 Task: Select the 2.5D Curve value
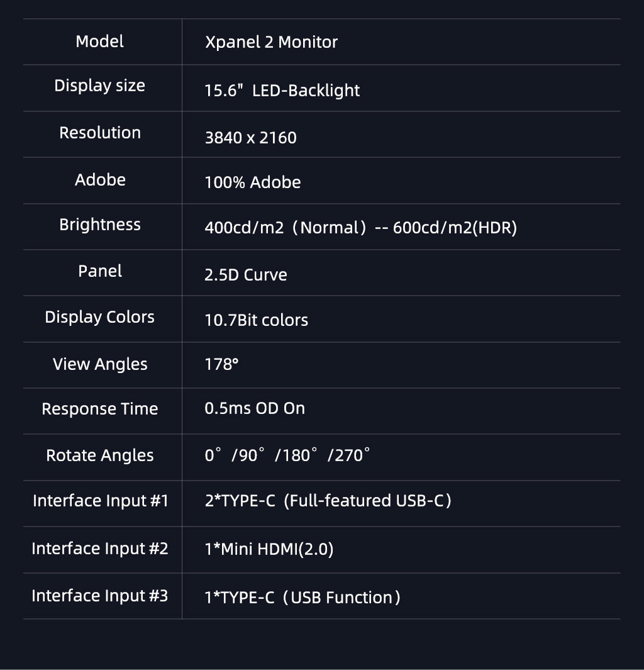click(x=246, y=275)
